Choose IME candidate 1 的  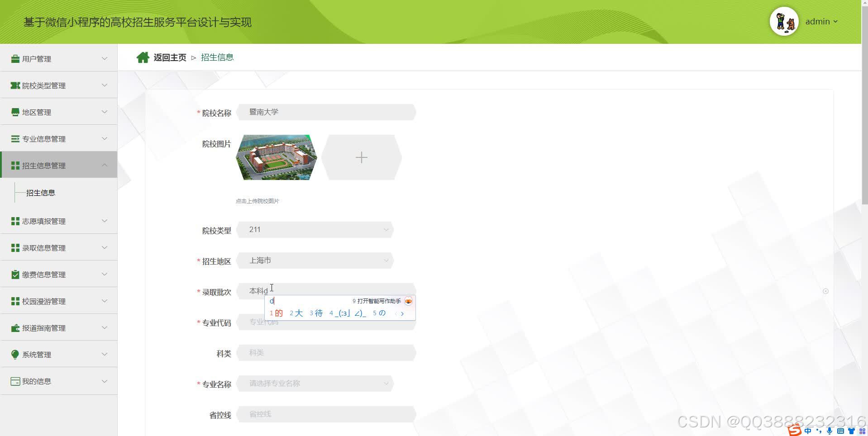[x=276, y=313]
